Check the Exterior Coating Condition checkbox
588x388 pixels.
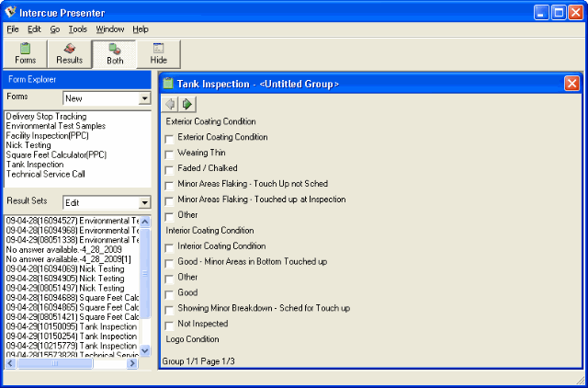pos(169,139)
